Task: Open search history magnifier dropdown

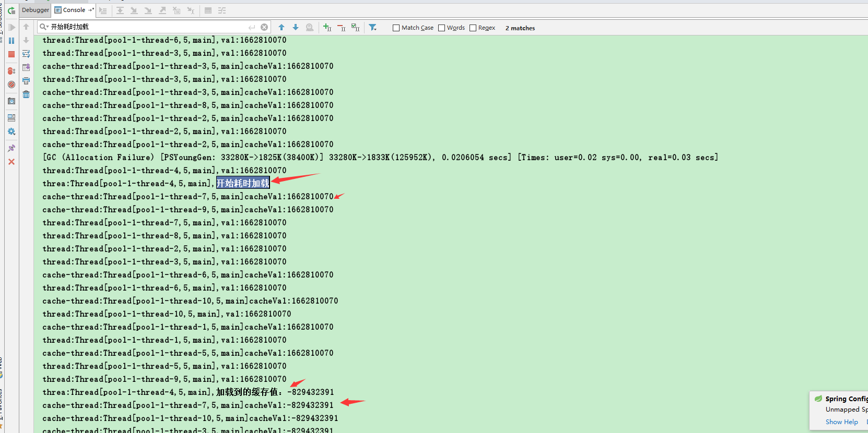Action: [x=44, y=27]
